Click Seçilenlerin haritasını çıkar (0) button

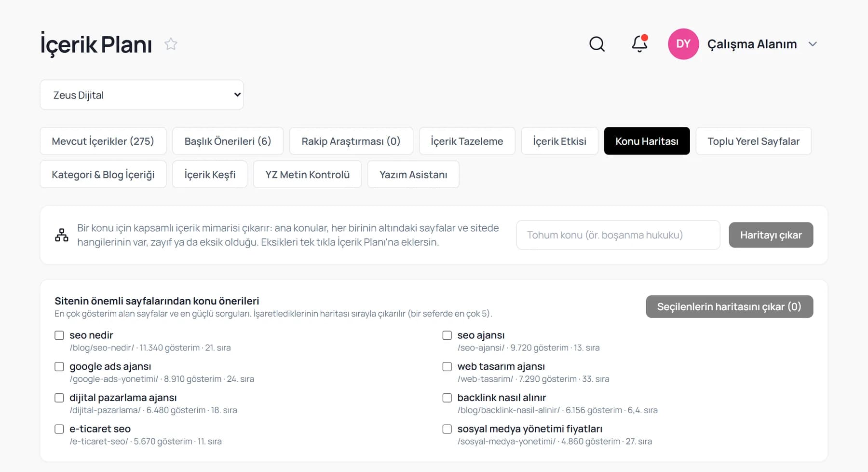coord(730,306)
